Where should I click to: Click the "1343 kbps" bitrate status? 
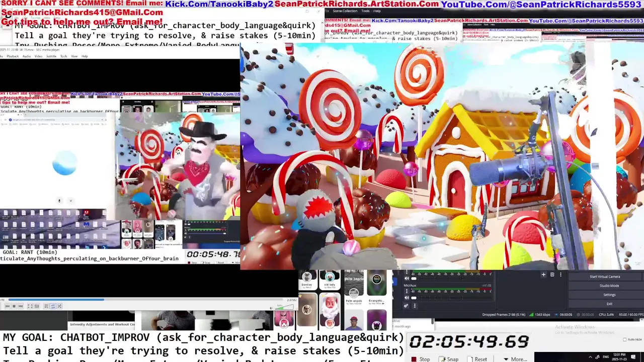pos(541,315)
